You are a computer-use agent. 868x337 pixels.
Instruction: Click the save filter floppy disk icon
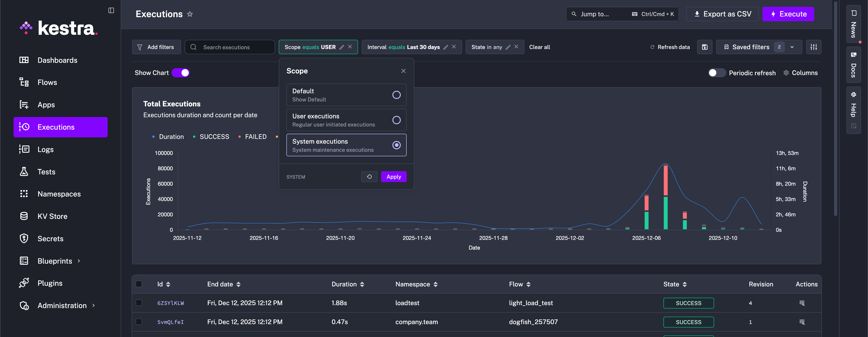click(x=705, y=47)
